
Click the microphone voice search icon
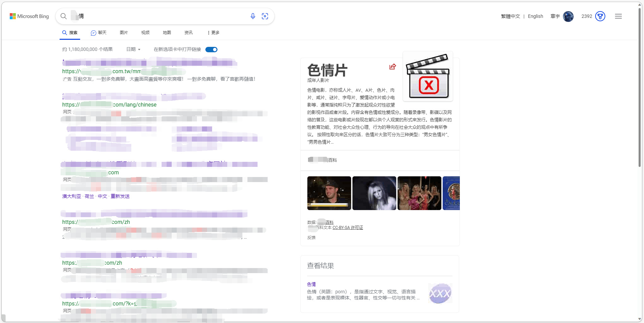point(253,16)
